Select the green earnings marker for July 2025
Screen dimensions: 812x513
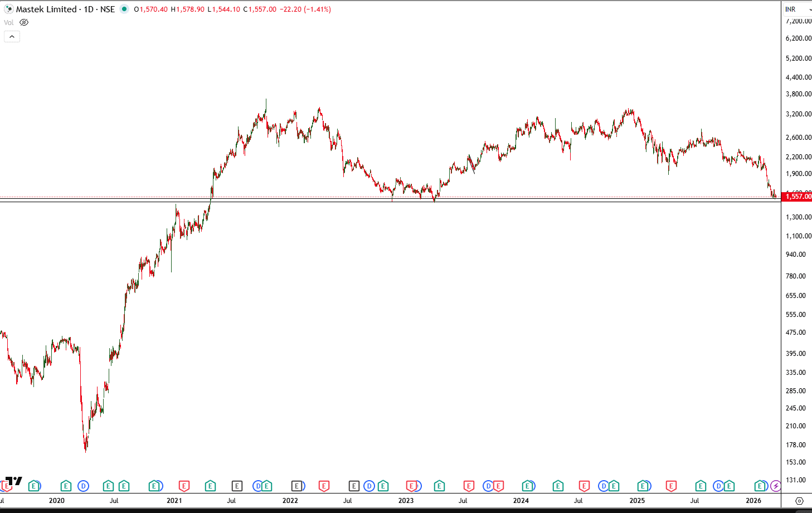(x=701, y=486)
